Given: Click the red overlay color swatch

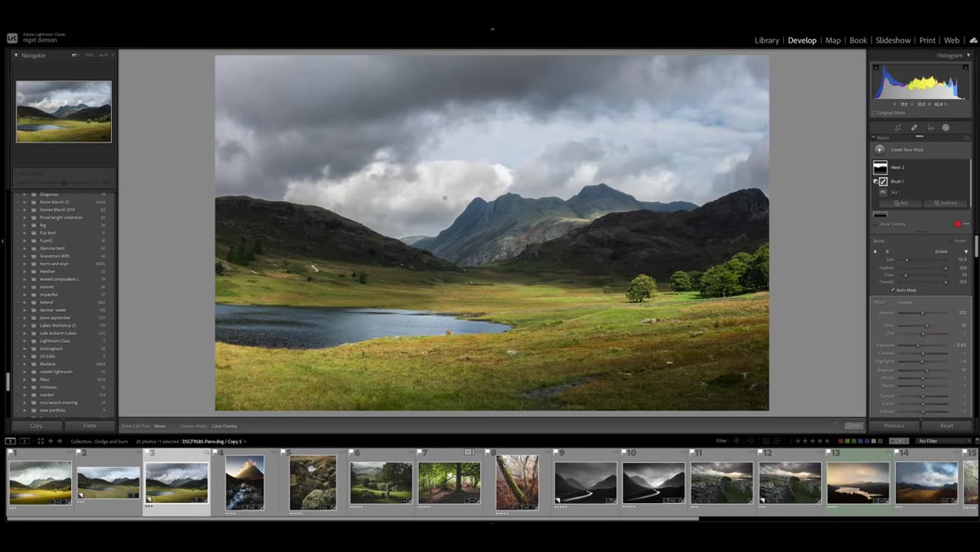Looking at the screenshot, I should point(958,224).
